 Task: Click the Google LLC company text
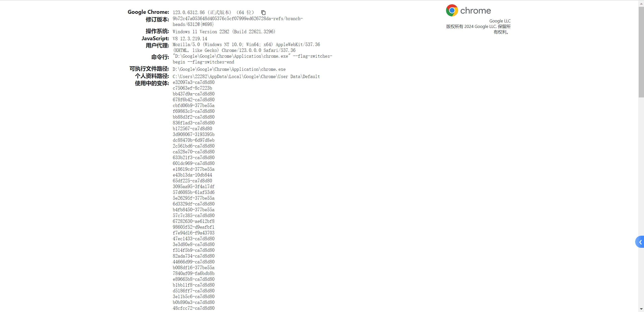500,21
